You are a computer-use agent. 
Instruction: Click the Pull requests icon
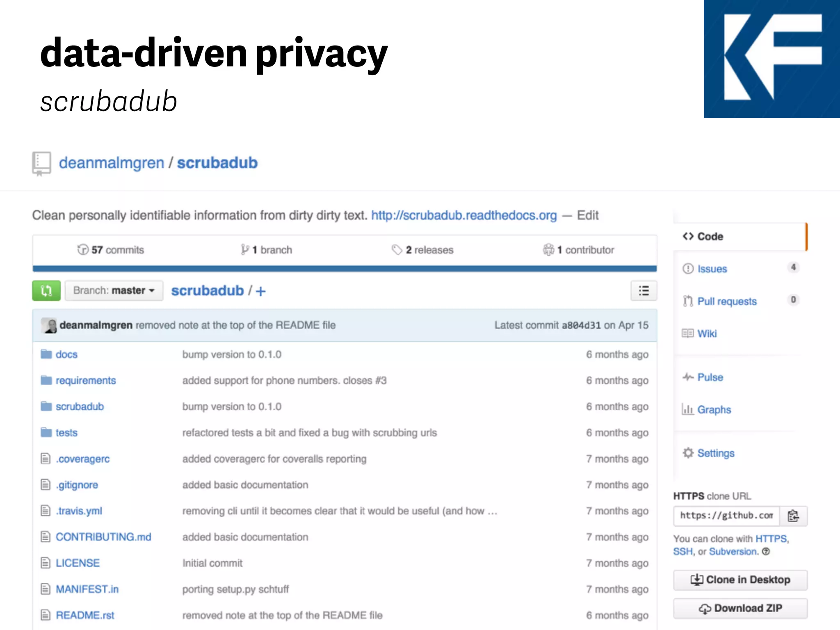click(688, 301)
